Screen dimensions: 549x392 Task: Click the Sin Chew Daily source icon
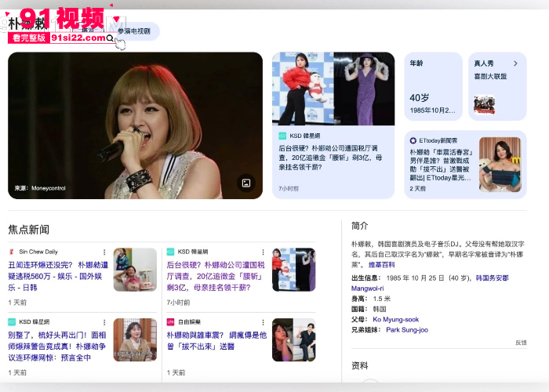[x=12, y=252]
